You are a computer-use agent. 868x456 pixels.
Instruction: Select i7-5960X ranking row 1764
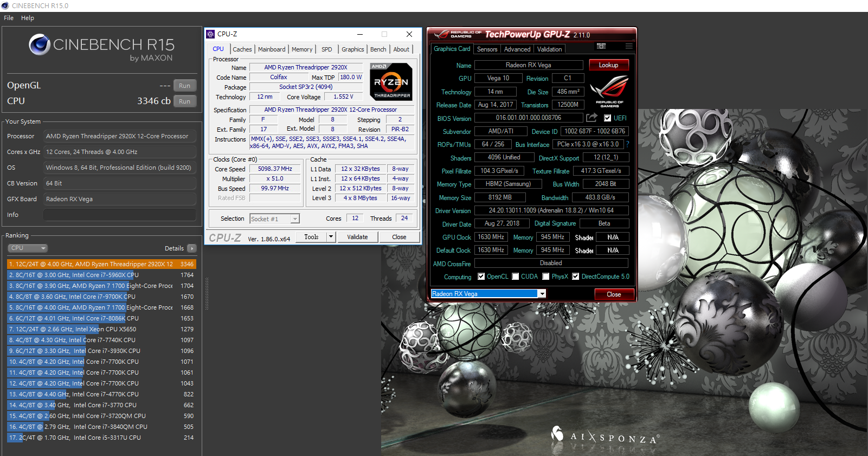point(101,275)
